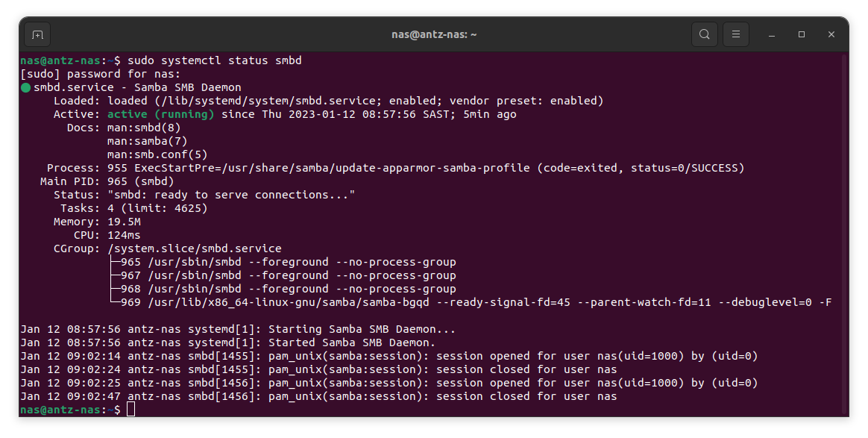Image resolution: width=868 pixels, height=438 pixels.
Task: Click the CGroup /system.slice/smbd.service line
Action: (x=195, y=248)
